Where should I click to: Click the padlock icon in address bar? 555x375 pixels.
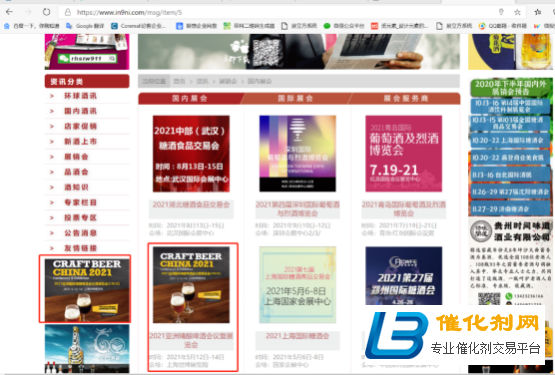[68, 12]
